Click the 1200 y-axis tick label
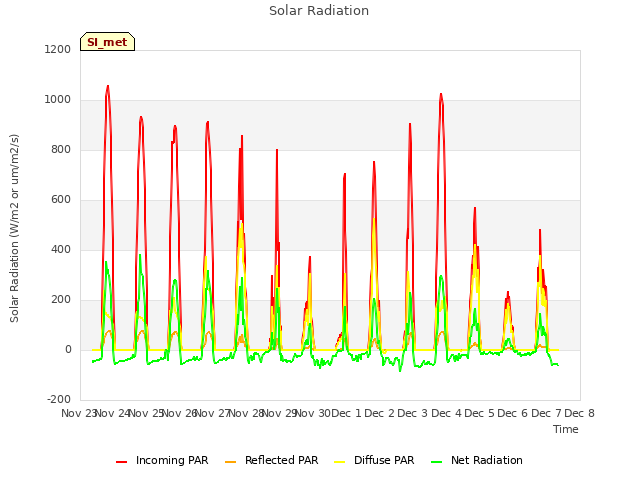Screen dimensions: 640x480 tap(58, 49)
